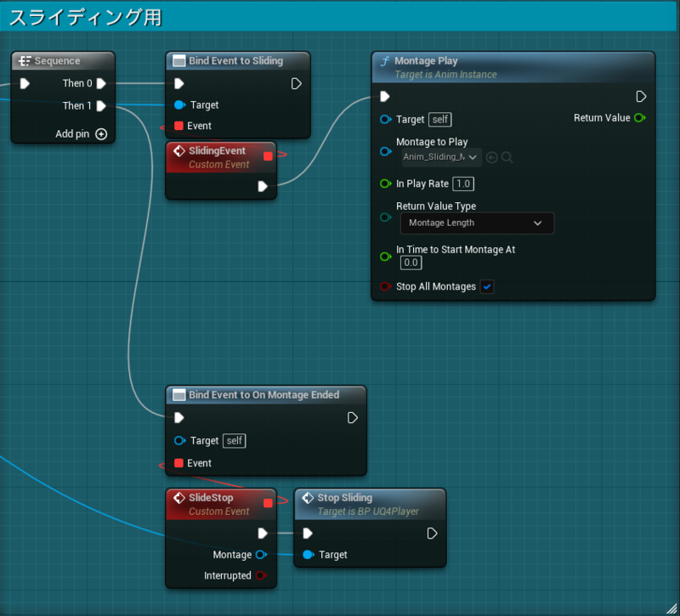Open Montage Length return type dropdown
Image resolution: width=680 pixels, height=616 pixels.
[477, 223]
